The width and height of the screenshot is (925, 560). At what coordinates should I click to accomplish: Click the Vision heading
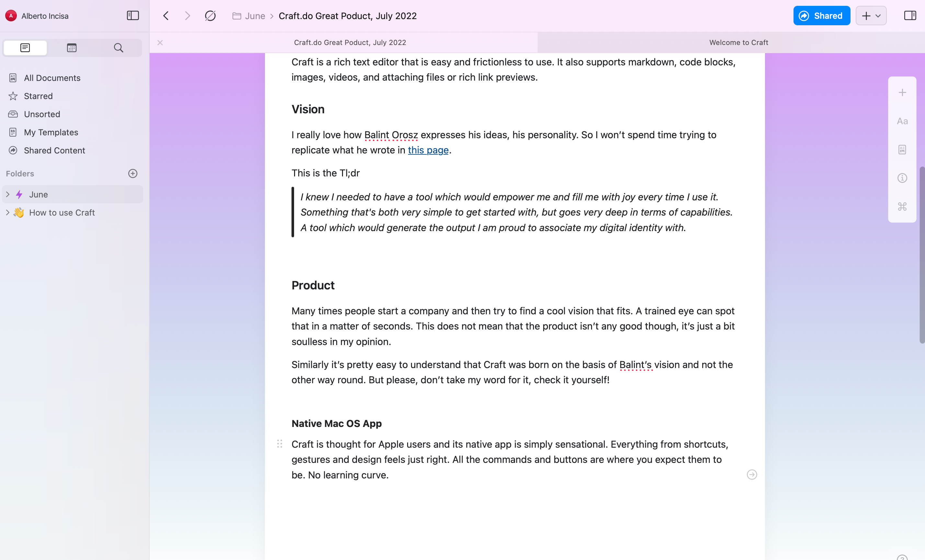pyautogui.click(x=308, y=109)
